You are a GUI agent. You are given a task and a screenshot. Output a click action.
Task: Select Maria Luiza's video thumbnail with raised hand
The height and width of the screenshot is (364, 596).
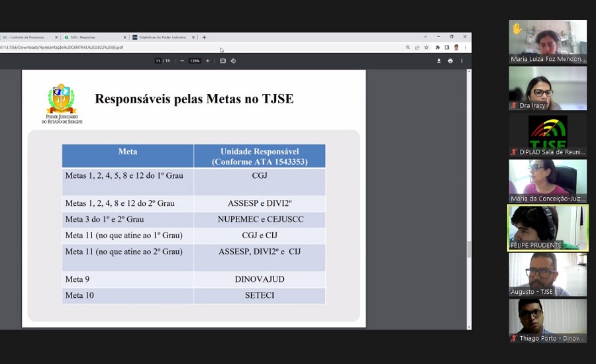548,41
